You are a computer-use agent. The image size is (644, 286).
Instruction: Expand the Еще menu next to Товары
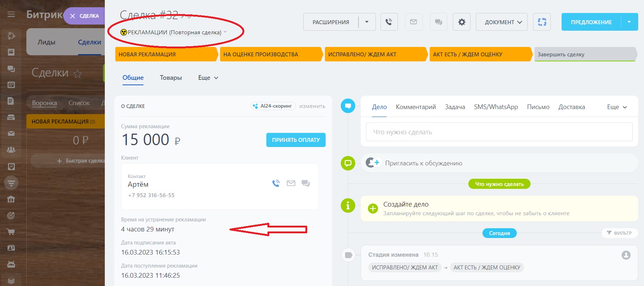pos(208,78)
